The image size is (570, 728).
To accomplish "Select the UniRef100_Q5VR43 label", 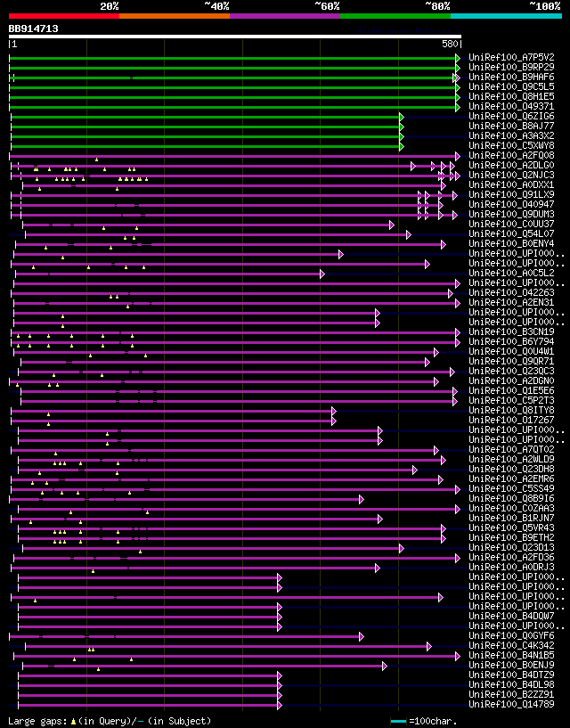I will point(511,528).
